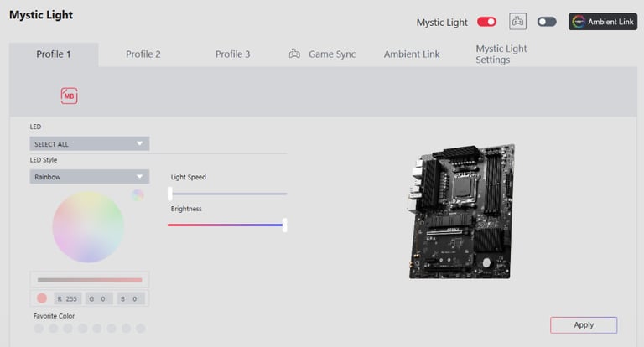Select the last Favorite Color slot
The width and height of the screenshot is (644, 347).
(141, 328)
